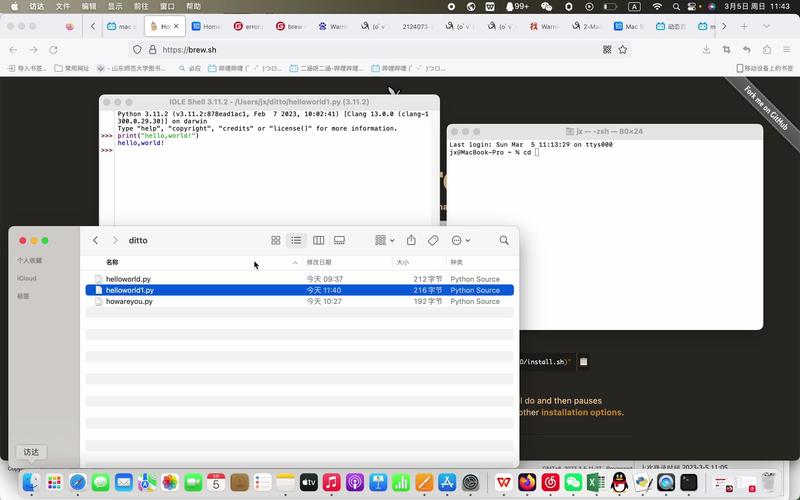
Task: Switch Finder to gallery view
Action: [339, 240]
